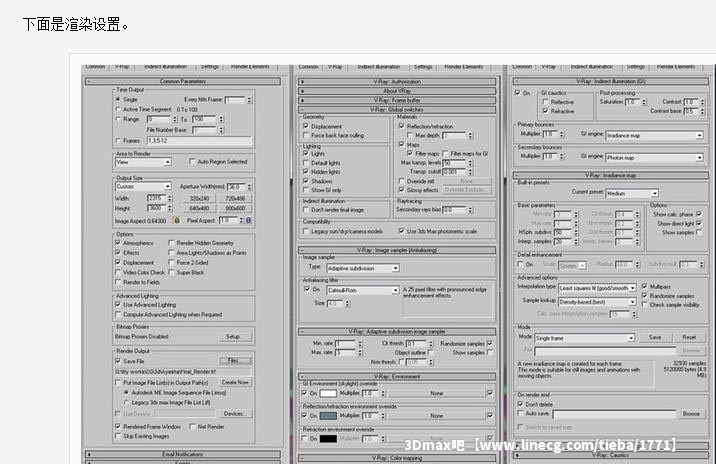Select the Active Time Segment radio option
Image resolution: width=716 pixels, height=464 pixels.
(118, 109)
